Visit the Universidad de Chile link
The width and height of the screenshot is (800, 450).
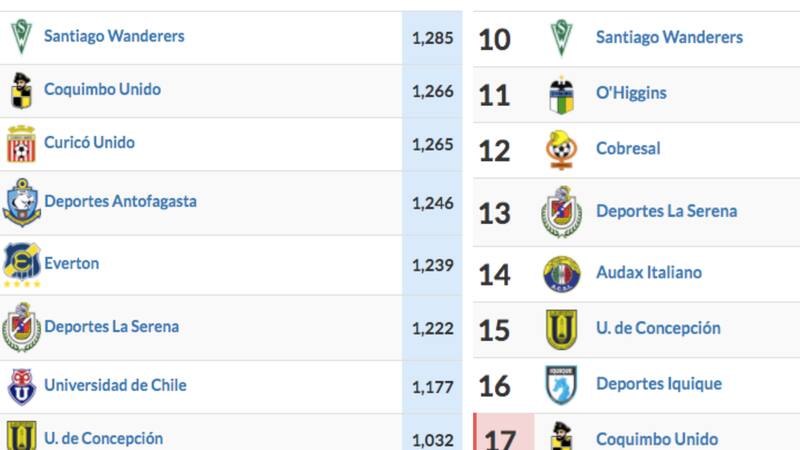115,386
